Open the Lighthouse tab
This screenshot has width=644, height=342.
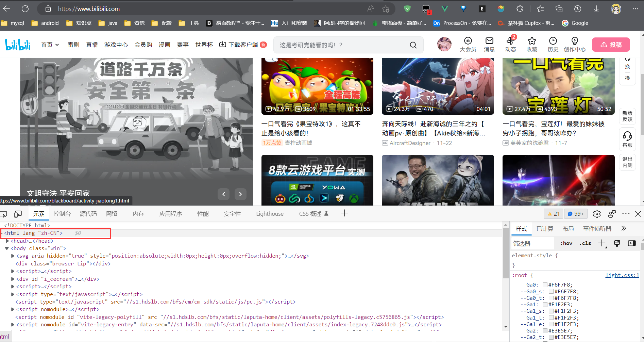point(270,214)
